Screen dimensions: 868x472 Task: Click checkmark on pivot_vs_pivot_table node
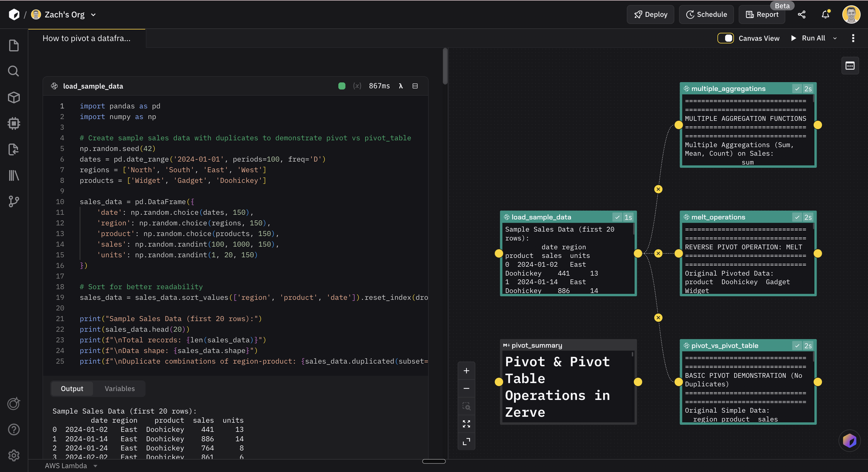(x=797, y=346)
